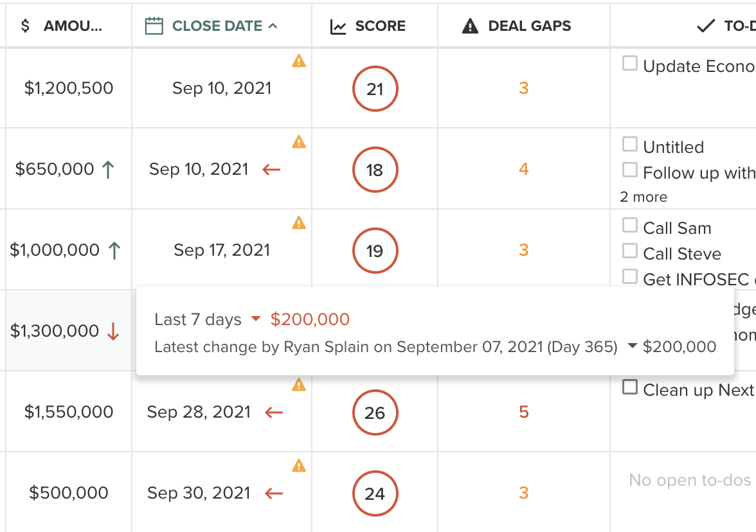Click the $200,000 change amount in the popup
This screenshot has width=756, height=532.
[x=309, y=319]
